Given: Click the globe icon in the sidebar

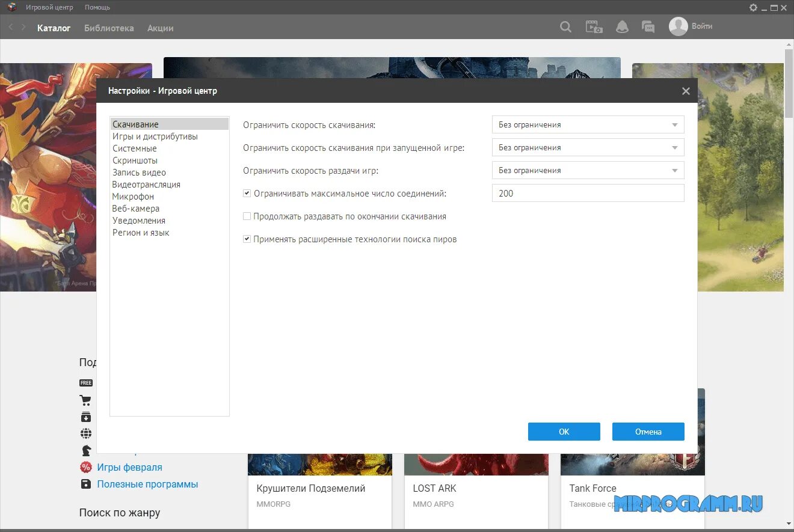Looking at the screenshot, I should click(x=85, y=433).
